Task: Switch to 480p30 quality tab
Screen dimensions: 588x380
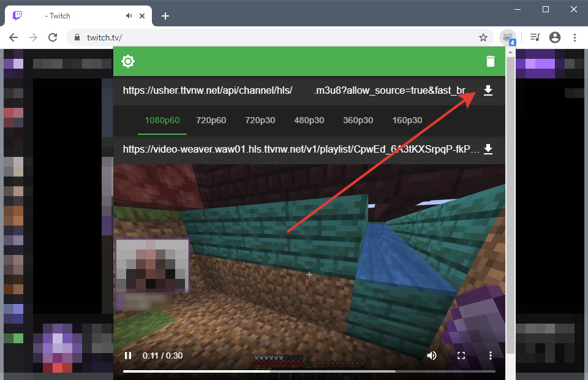Action: click(309, 120)
